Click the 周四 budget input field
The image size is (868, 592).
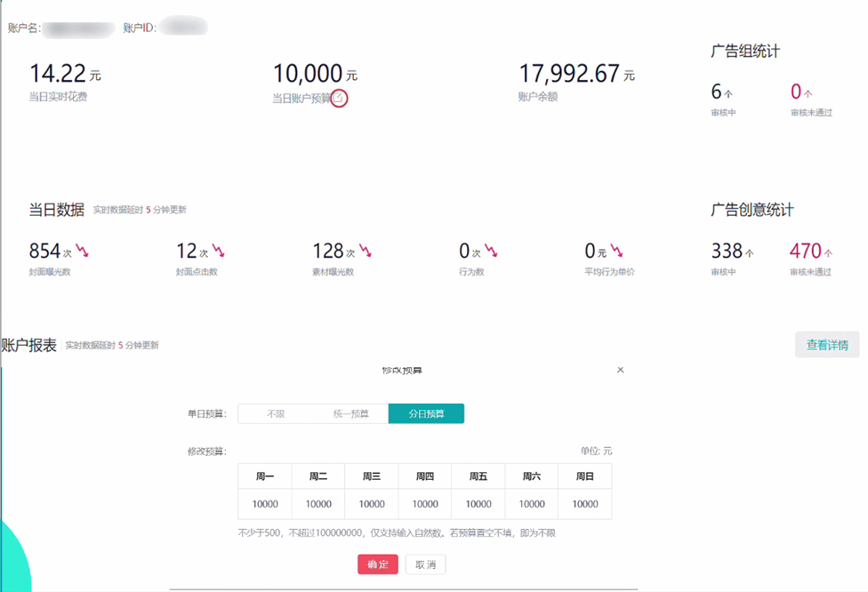click(424, 503)
